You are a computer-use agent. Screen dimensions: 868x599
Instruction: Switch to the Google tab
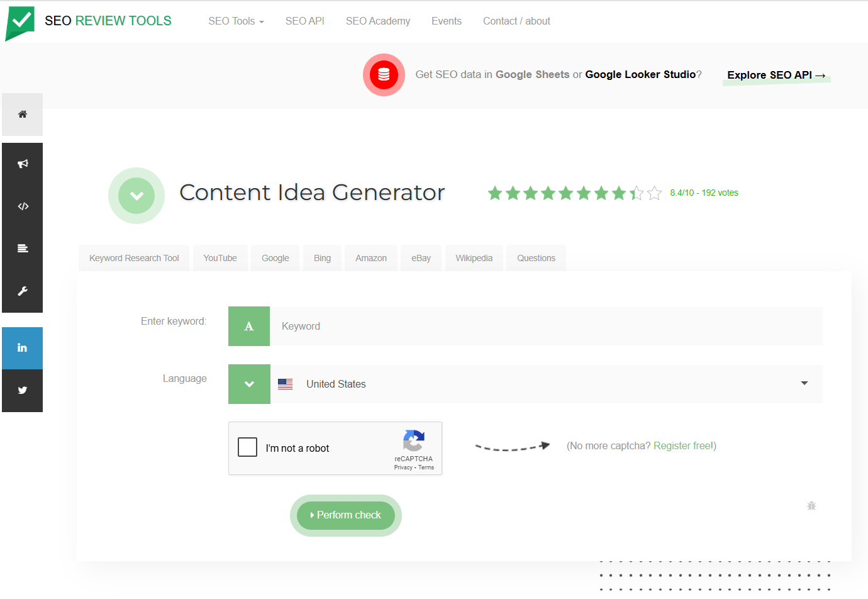tap(275, 258)
